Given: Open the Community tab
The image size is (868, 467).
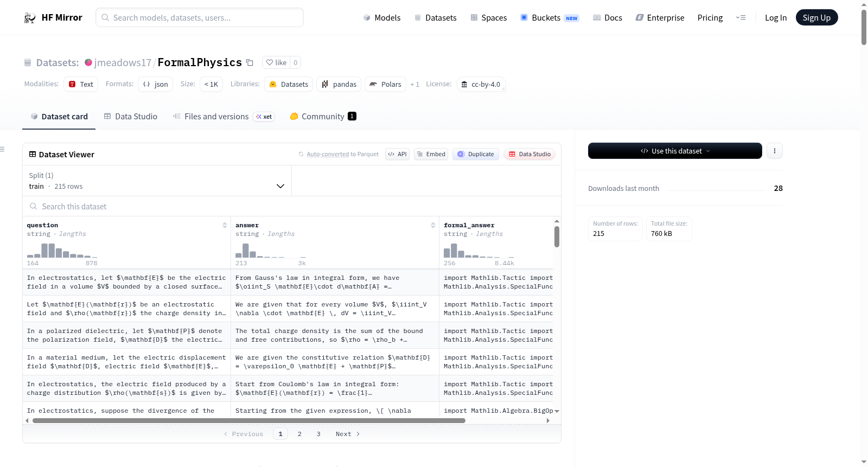Looking at the screenshot, I should 323,116.
